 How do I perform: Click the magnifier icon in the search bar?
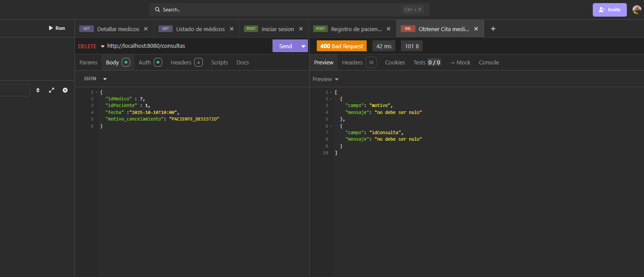(158, 10)
